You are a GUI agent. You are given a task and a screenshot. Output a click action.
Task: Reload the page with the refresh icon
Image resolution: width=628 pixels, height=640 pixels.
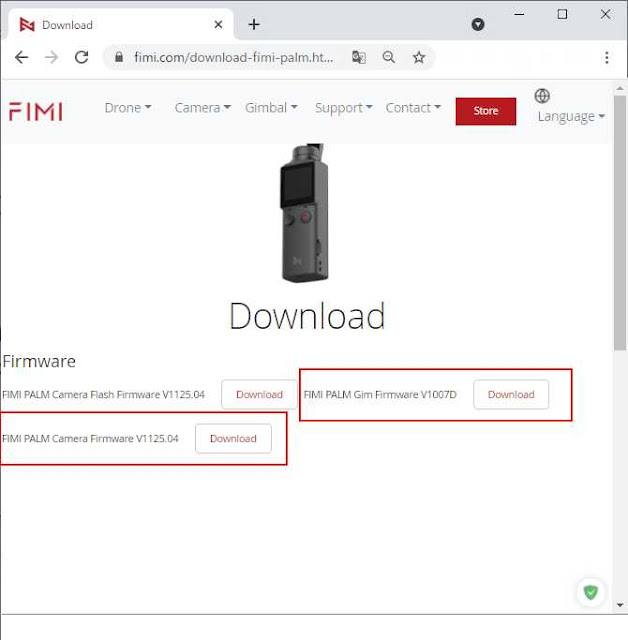pos(82,57)
